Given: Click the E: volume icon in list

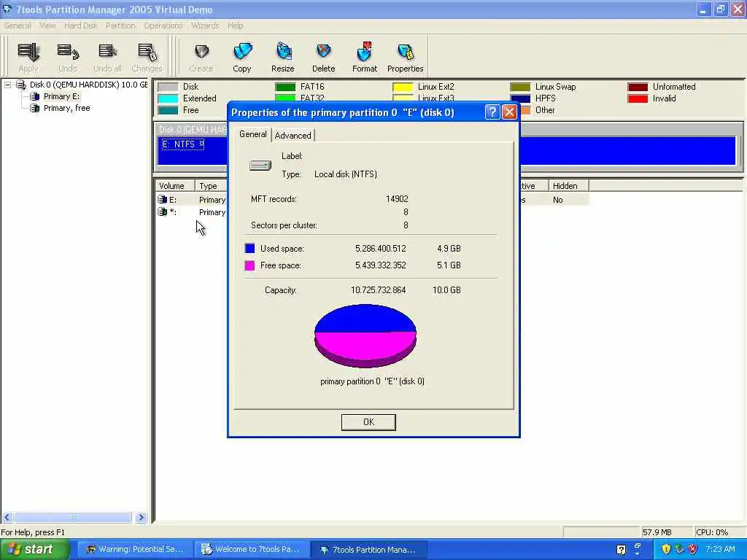Looking at the screenshot, I should (x=163, y=200).
